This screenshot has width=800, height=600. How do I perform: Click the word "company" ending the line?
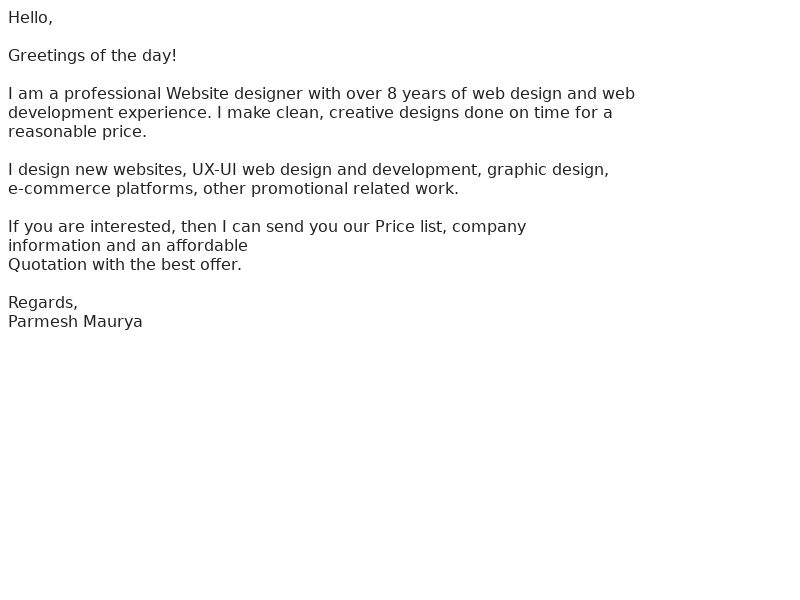coord(489,228)
